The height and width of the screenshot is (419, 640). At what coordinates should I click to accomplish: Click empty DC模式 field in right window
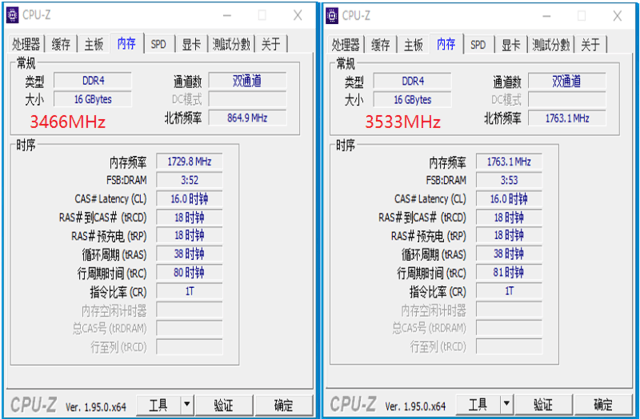coord(567,100)
